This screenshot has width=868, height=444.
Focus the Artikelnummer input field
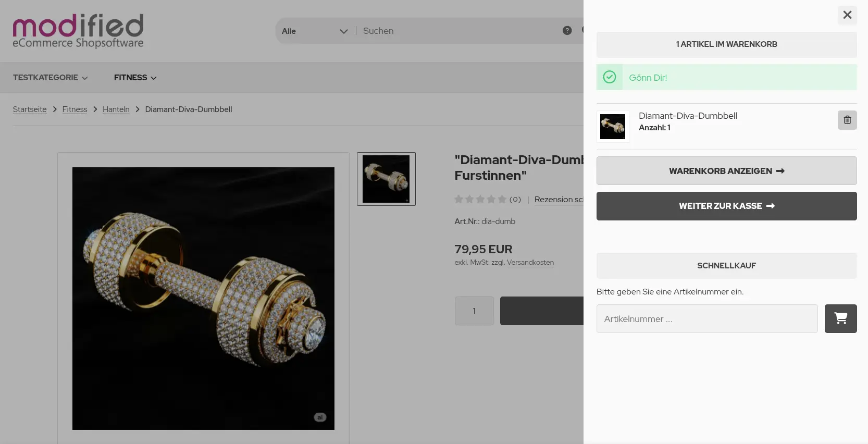click(707, 318)
